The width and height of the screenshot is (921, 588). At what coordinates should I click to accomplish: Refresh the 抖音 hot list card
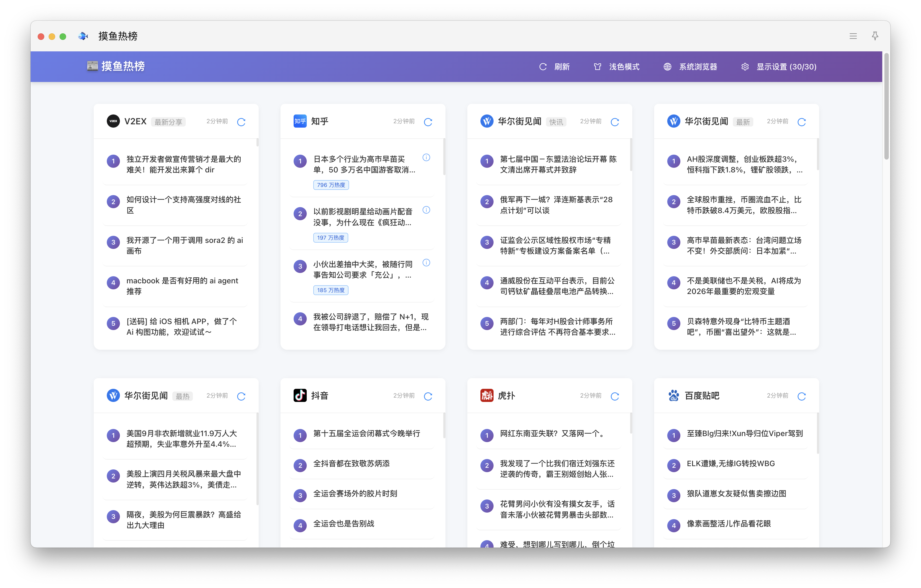click(x=428, y=396)
